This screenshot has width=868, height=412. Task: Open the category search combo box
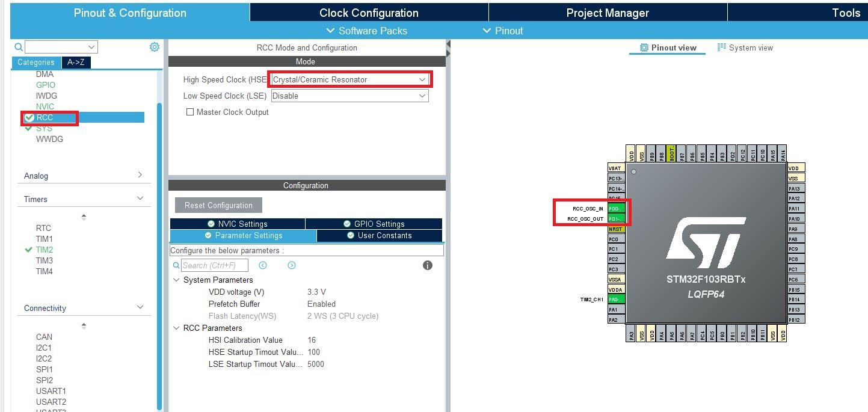[61, 47]
